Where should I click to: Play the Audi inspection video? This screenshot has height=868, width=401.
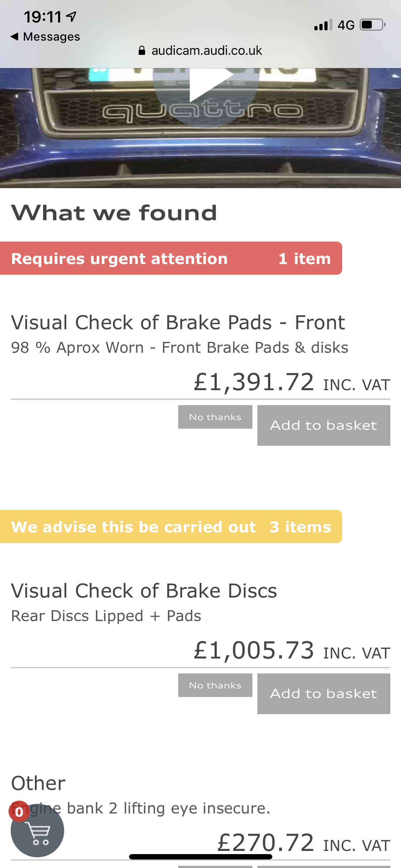click(x=206, y=86)
